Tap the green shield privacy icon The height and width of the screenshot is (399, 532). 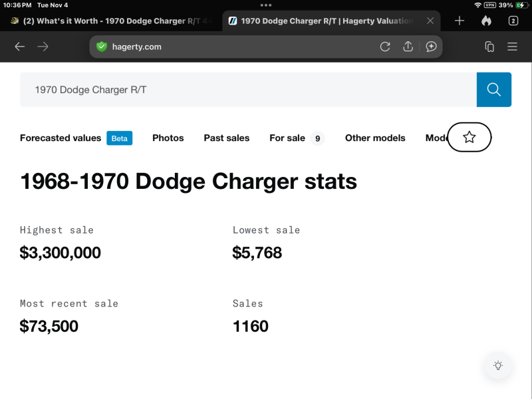tap(102, 47)
